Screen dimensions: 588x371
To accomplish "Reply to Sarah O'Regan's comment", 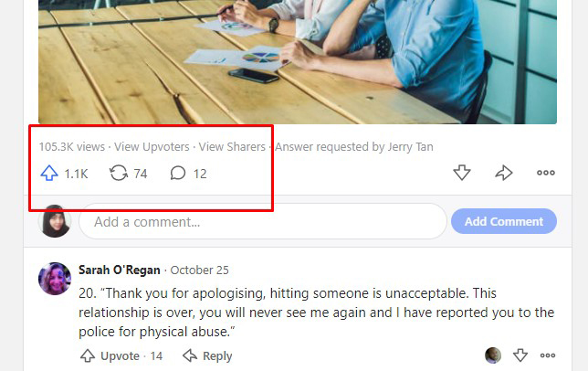I will tap(207, 355).
